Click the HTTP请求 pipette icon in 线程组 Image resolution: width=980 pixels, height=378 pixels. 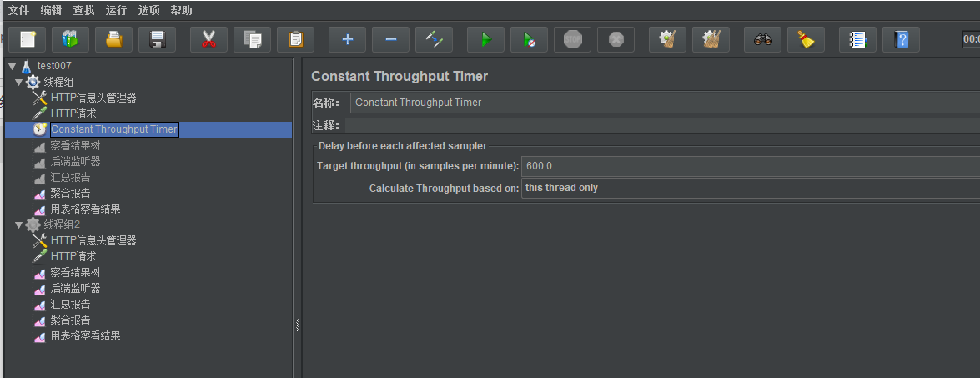pyautogui.click(x=40, y=113)
